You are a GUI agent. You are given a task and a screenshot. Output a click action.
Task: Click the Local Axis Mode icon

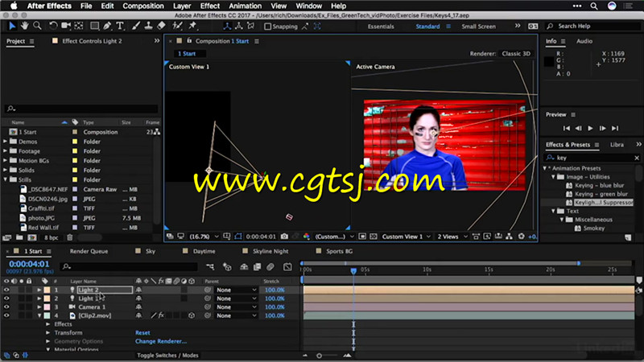tap(227, 26)
